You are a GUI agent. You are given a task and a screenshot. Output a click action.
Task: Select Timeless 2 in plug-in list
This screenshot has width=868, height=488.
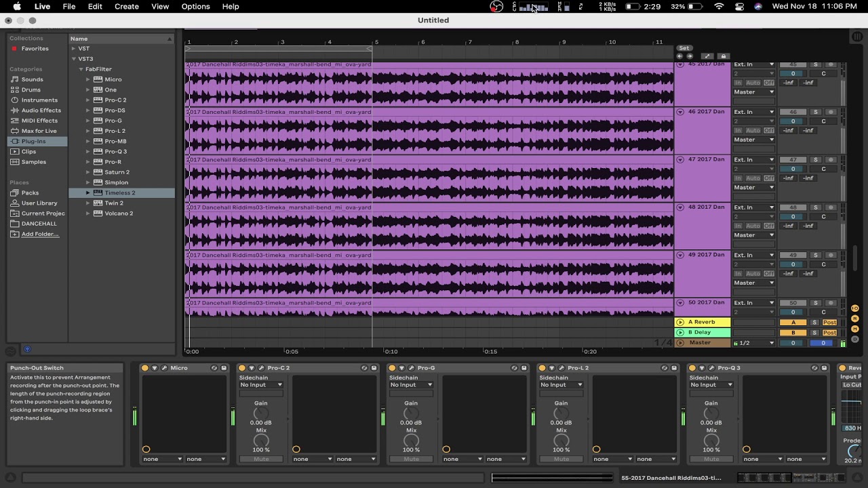click(x=120, y=192)
